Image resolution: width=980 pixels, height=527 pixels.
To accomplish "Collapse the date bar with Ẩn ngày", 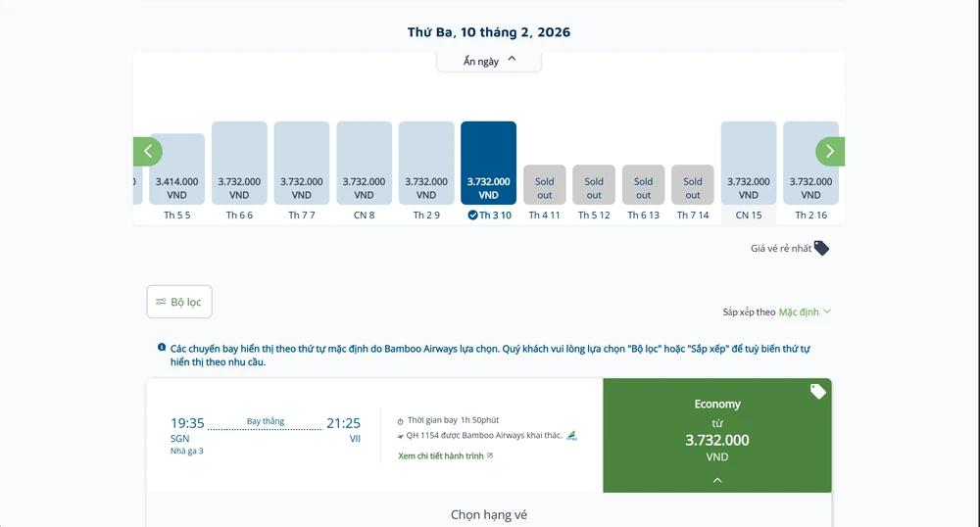I will pos(489,61).
